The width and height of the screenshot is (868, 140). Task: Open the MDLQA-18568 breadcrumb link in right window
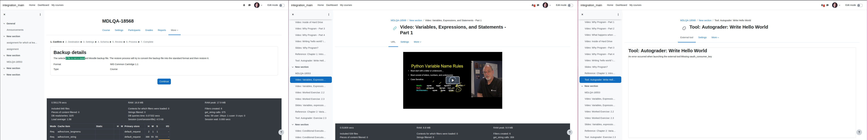coord(688,20)
